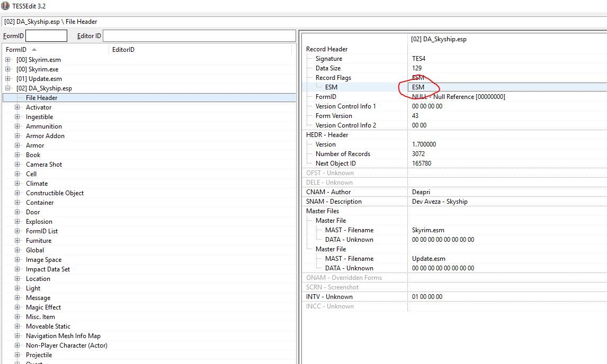Expand the Ingestible group
607x364 pixels.
point(17,117)
